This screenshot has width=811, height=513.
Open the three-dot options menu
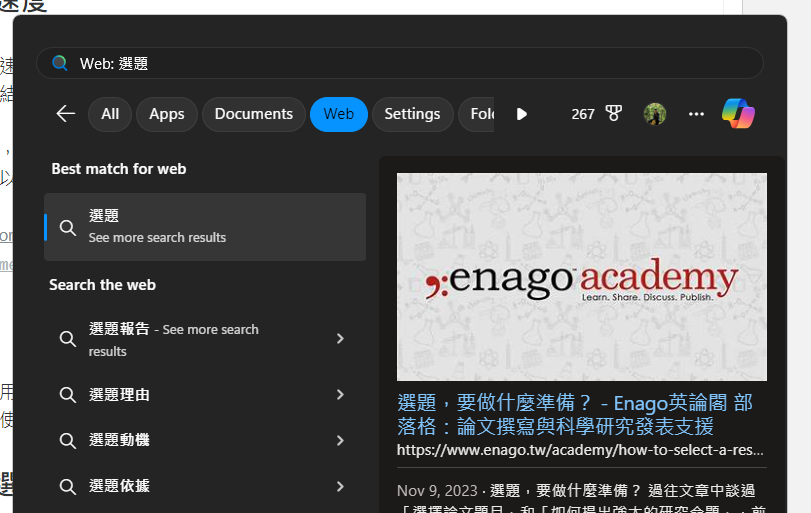click(696, 114)
